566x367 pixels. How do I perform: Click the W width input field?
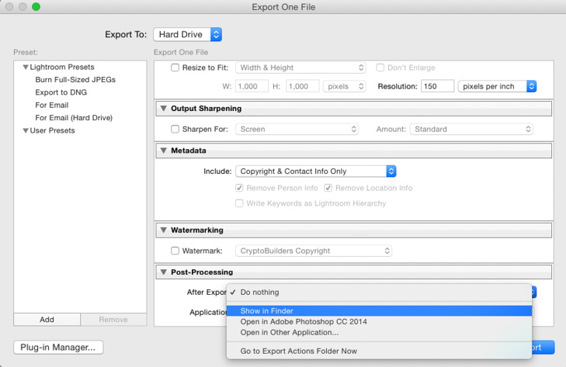pyautogui.click(x=252, y=87)
